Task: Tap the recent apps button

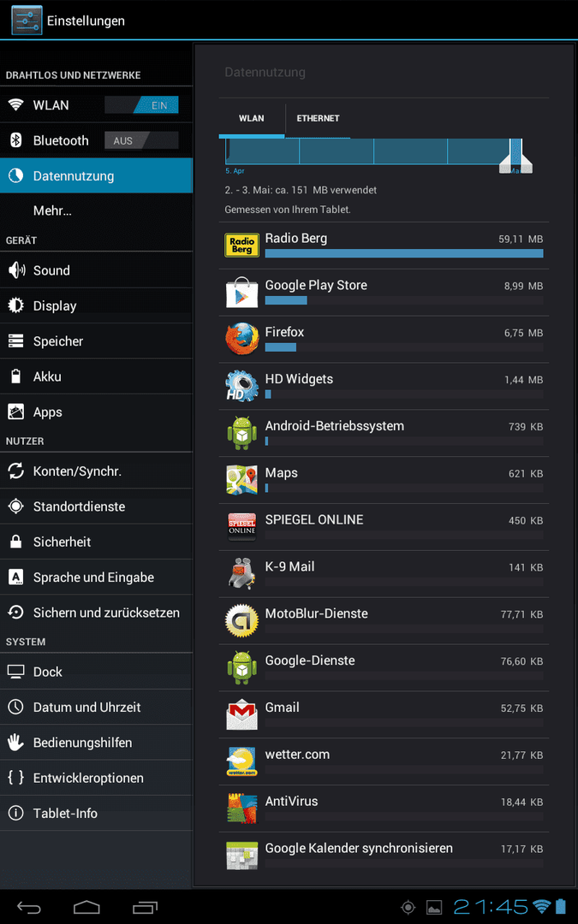Action: (145, 907)
